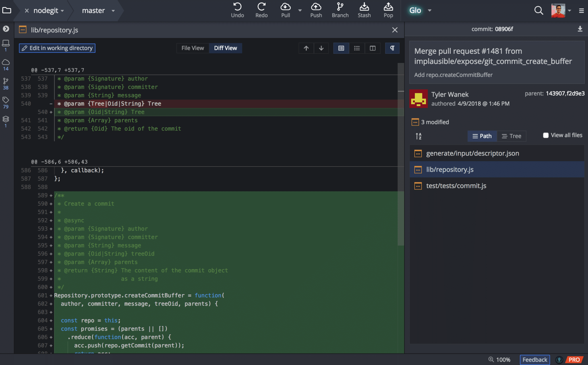Open search with the magnifying glass icon
This screenshot has width=588, height=365.
coord(538,10)
